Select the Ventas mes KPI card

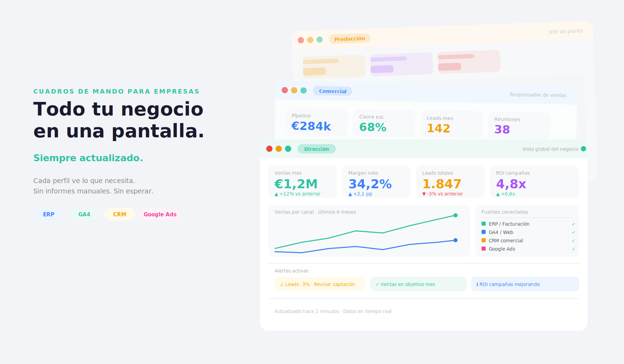tap(302, 182)
